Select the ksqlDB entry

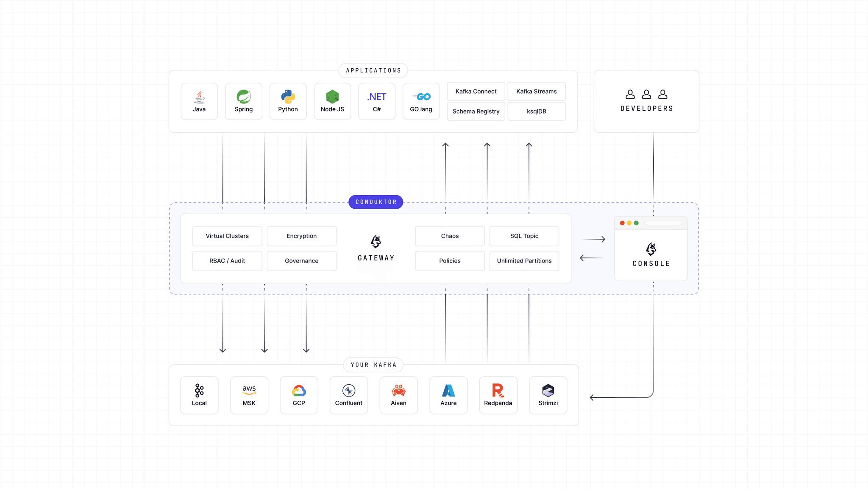(x=536, y=111)
